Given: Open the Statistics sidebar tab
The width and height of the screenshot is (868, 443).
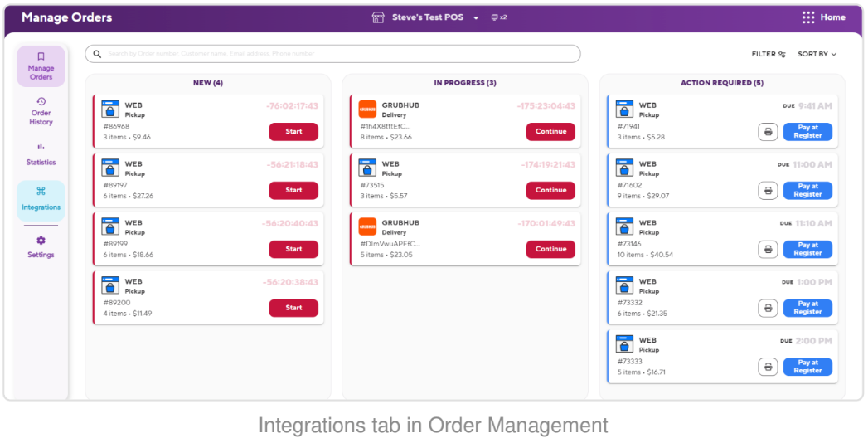Looking at the screenshot, I should pos(41,154).
